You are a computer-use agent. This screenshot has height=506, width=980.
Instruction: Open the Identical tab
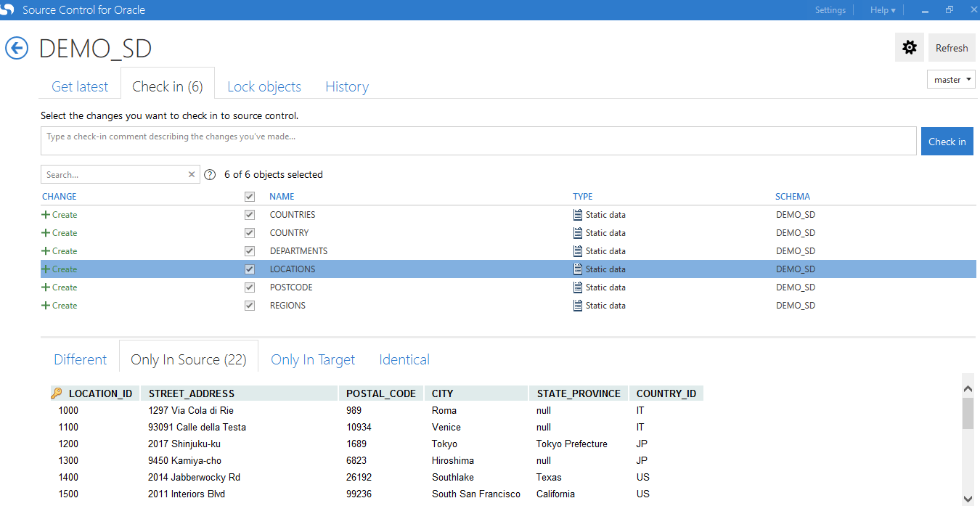(404, 359)
